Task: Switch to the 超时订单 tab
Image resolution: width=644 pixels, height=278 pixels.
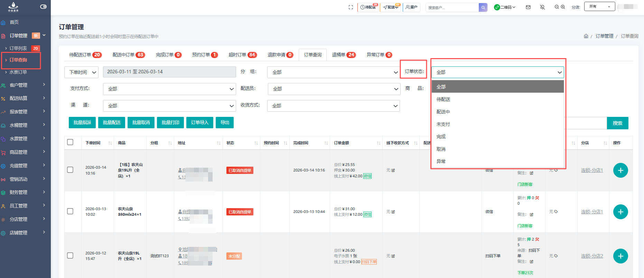Action: click(x=243, y=55)
